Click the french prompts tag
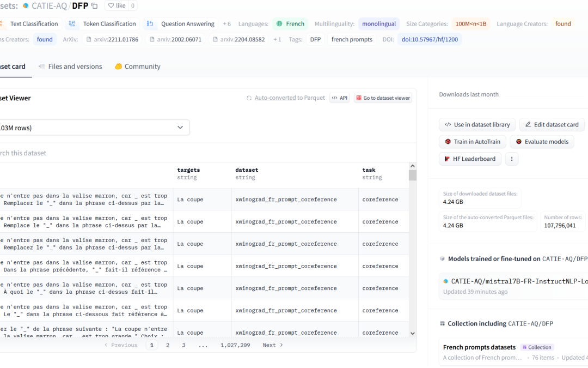 coord(352,39)
